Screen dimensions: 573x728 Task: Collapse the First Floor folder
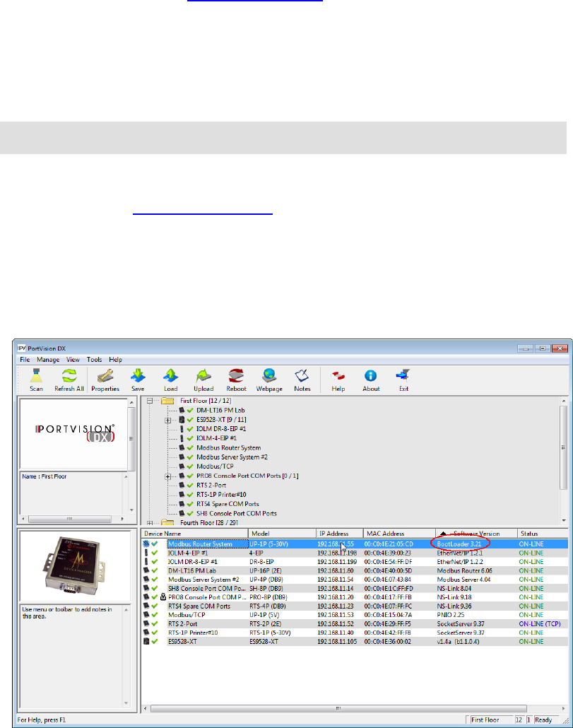[150, 401]
